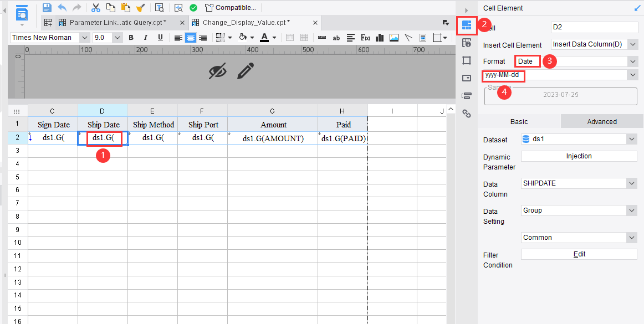Open the Insert Formula F(x) tool
This screenshot has height=324, width=644.
(365, 37)
